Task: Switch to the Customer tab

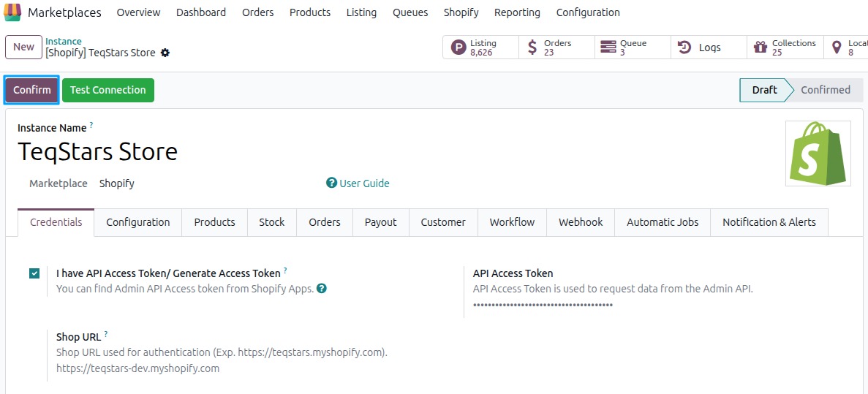Action: coord(443,222)
